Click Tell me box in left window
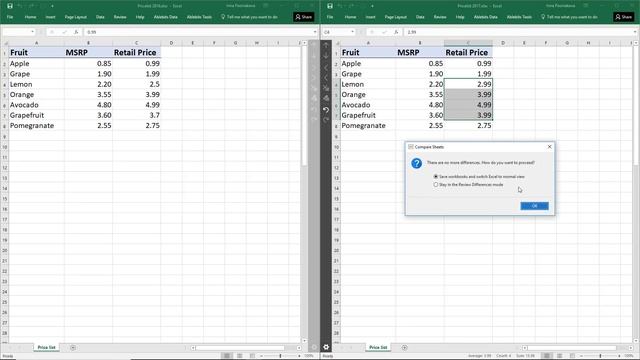 click(x=249, y=17)
